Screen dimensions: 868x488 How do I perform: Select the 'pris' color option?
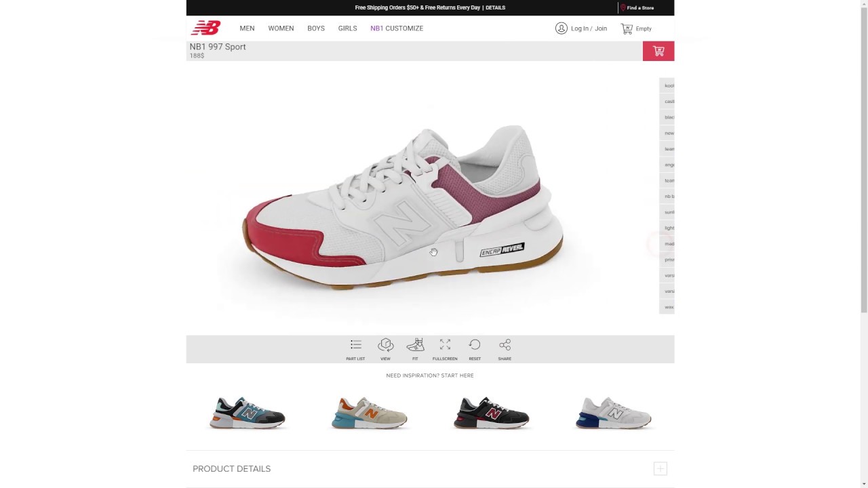click(x=667, y=260)
